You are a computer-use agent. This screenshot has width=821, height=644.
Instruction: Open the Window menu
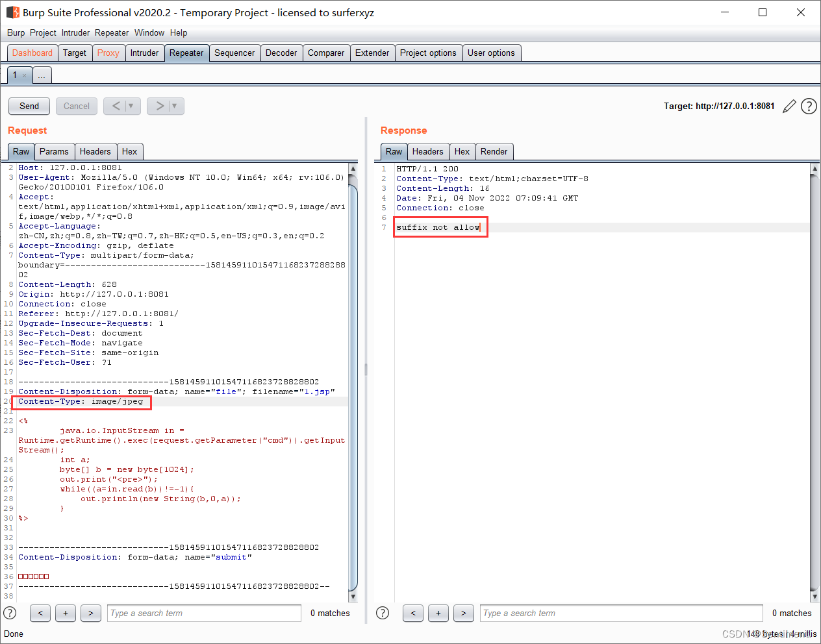point(149,32)
